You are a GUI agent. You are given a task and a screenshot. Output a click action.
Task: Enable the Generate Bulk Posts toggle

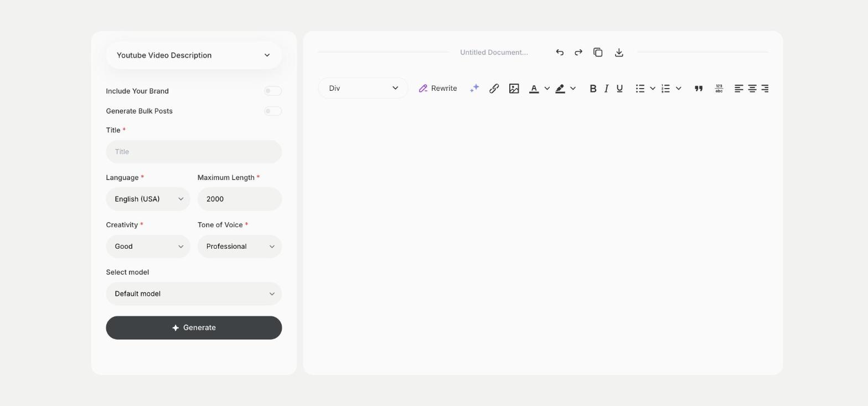273,111
